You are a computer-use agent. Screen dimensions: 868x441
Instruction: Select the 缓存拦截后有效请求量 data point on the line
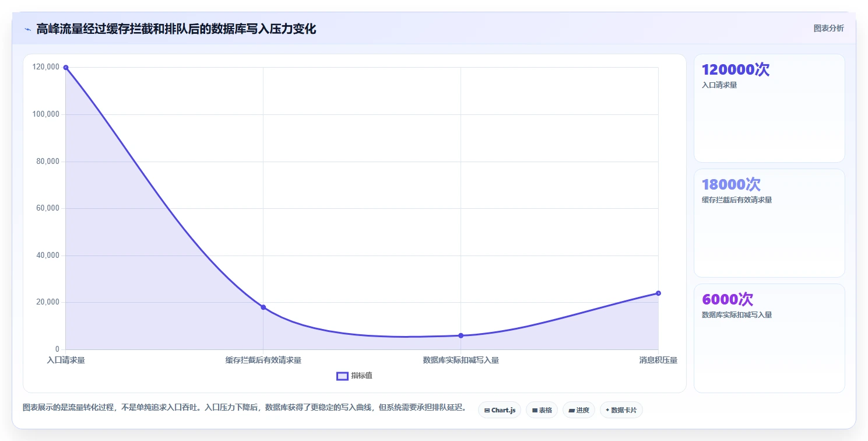point(263,307)
